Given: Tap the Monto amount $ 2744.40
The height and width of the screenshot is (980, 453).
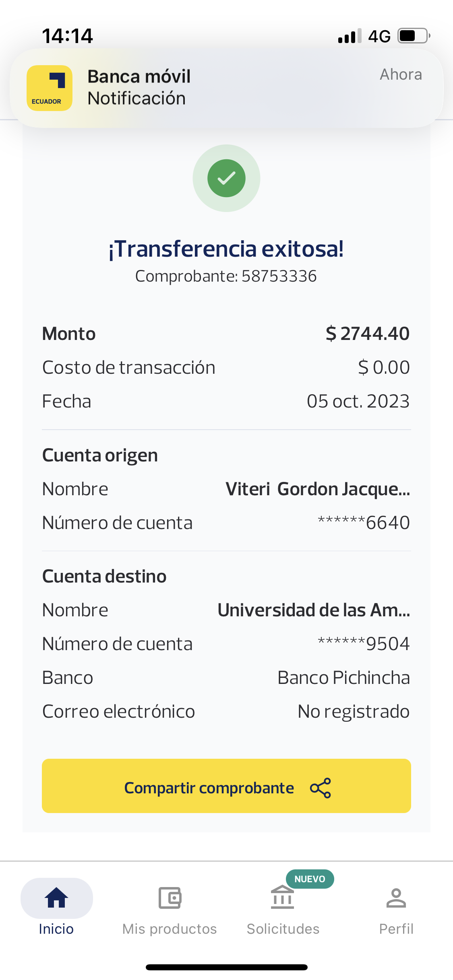Looking at the screenshot, I should (367, 334).
